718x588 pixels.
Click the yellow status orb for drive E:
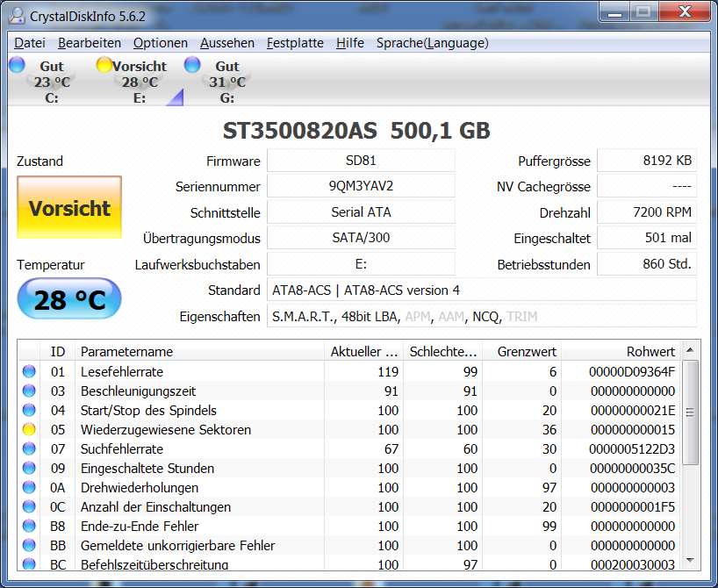click(104, 65)
